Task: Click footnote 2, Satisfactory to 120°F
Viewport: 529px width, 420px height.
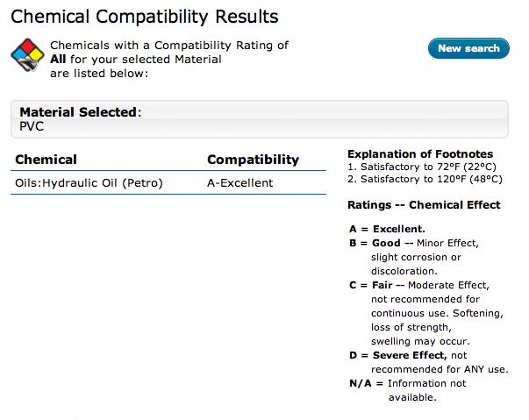Action: (425, 178)
